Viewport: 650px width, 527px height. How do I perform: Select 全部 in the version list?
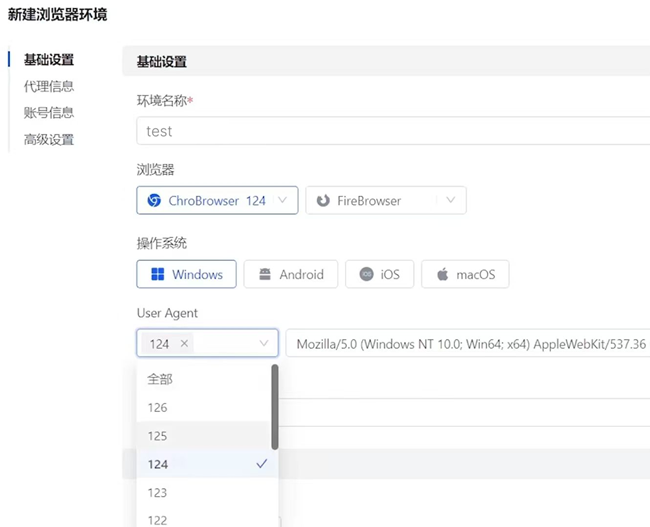pyautogui.click(x=204, y=379)
